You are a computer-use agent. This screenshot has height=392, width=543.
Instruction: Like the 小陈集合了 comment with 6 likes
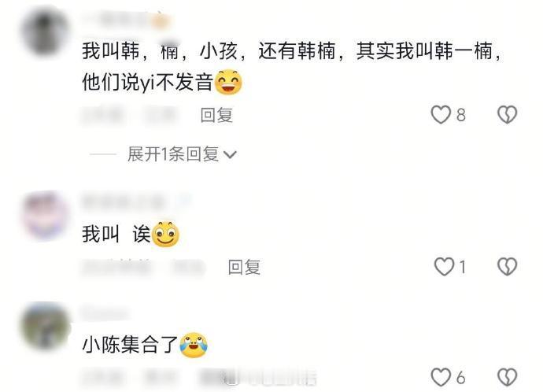441,377
